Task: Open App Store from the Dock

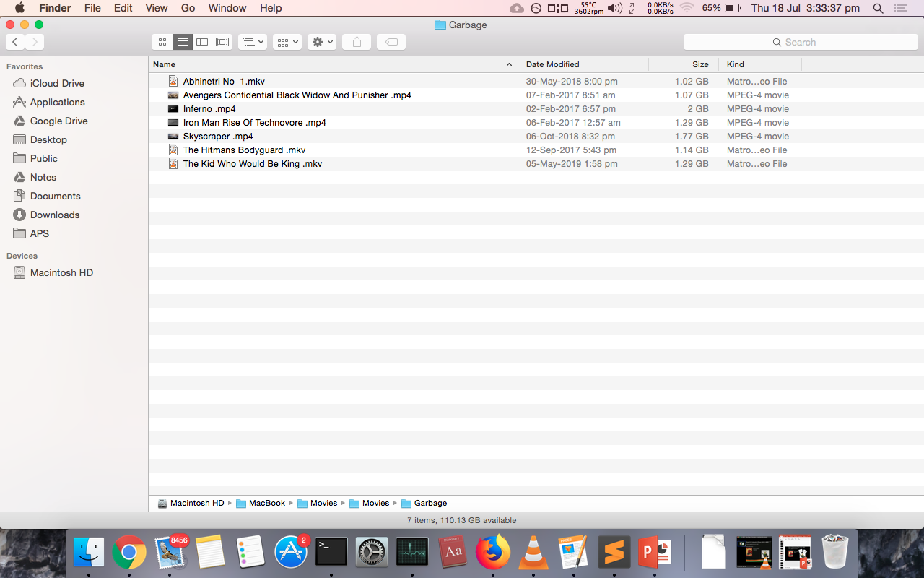Action: click(292, 553)
